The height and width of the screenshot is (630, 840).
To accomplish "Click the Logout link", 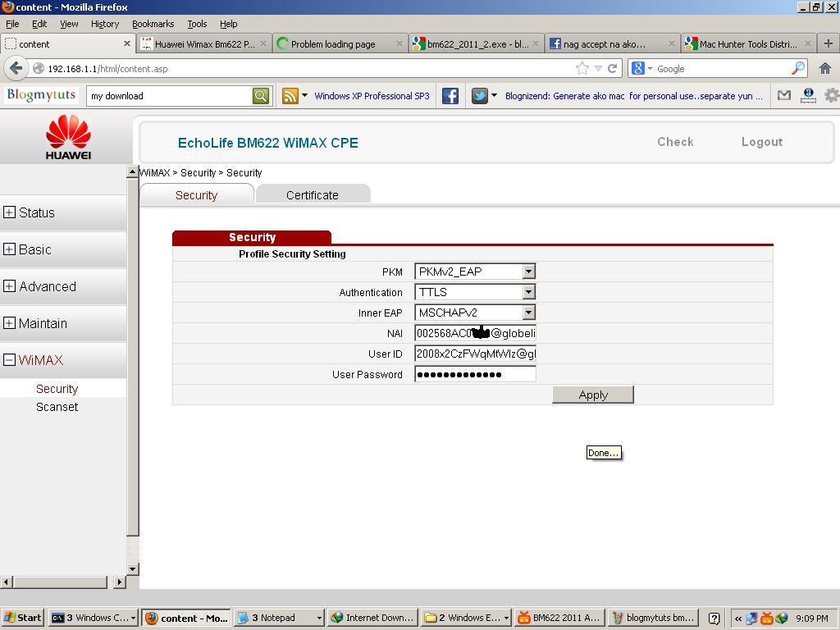I will pyautogui.click(x=762, y=141).
